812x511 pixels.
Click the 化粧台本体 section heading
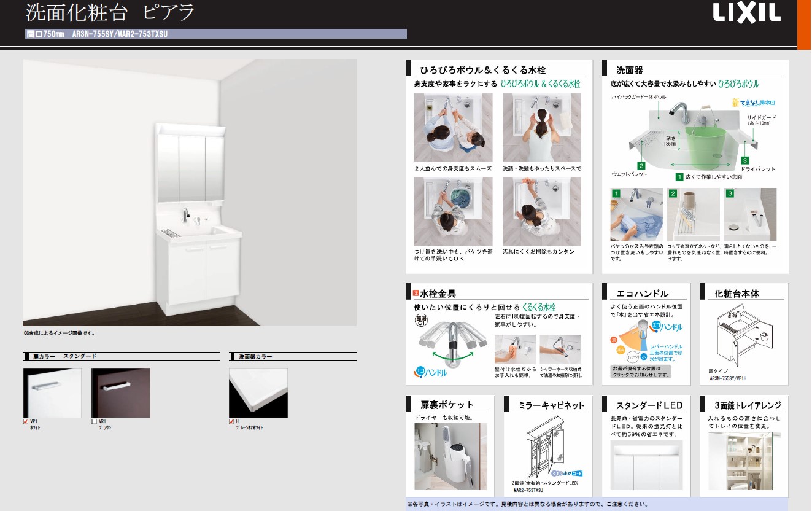pyautogui.click(x=737, y=294)
